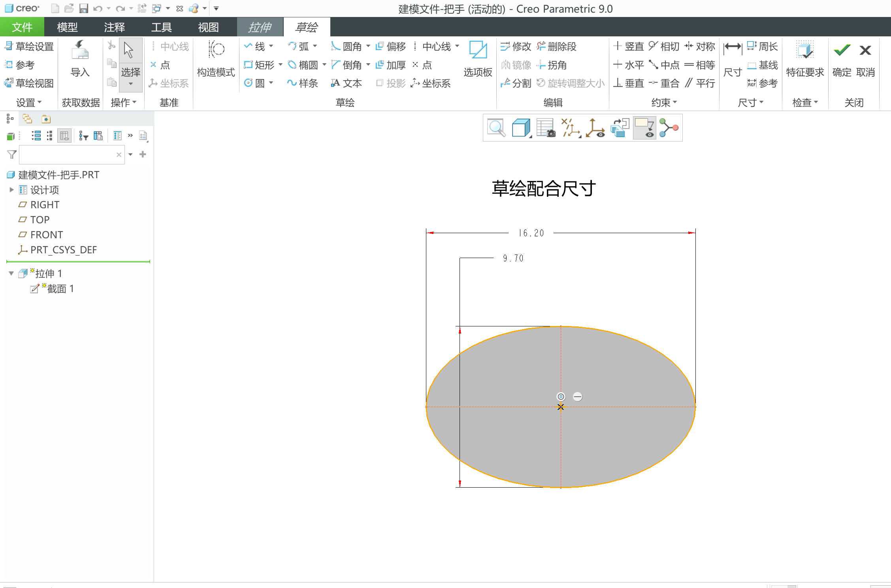The image size is (891, 588).
Task: Select 截面 1 in model tree
Action: click(53, 289)
